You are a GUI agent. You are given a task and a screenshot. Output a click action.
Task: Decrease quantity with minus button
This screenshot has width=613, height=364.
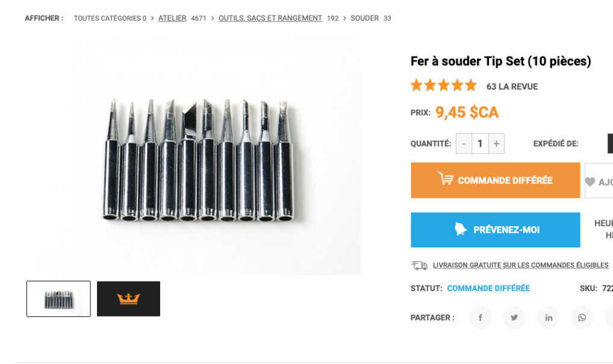click(464, 144)
